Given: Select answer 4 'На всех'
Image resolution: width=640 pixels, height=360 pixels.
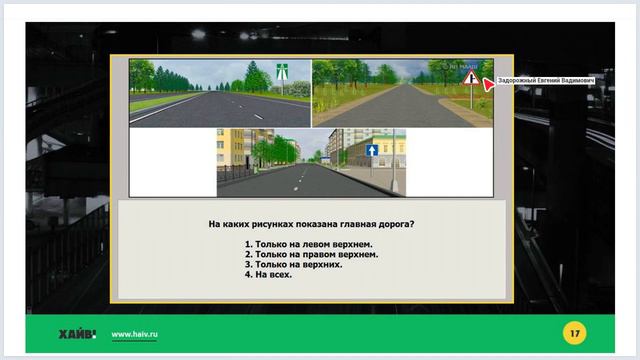Looking at the screenshot, I should [268, 275].
